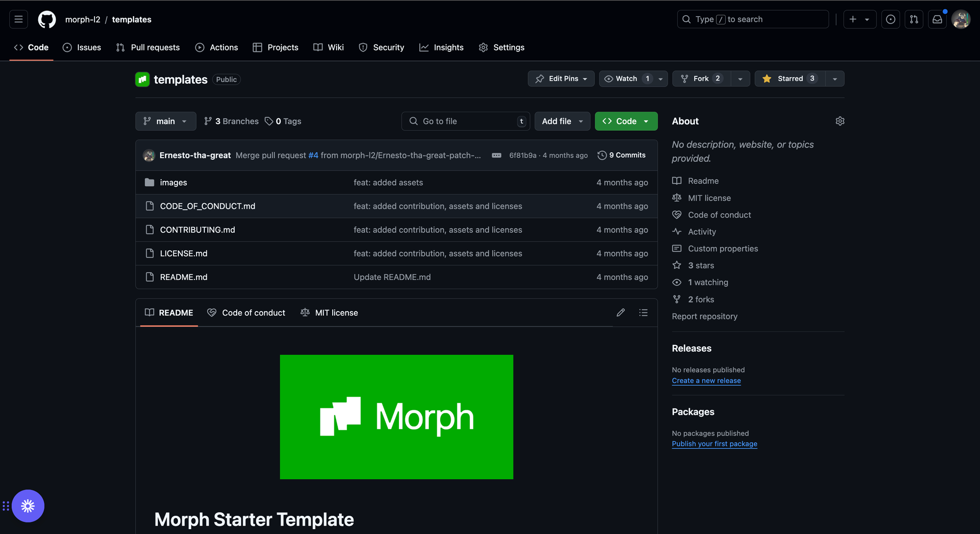980x534 pixels.
Task: Open the hamburger navigation menu
Action: 19,19
